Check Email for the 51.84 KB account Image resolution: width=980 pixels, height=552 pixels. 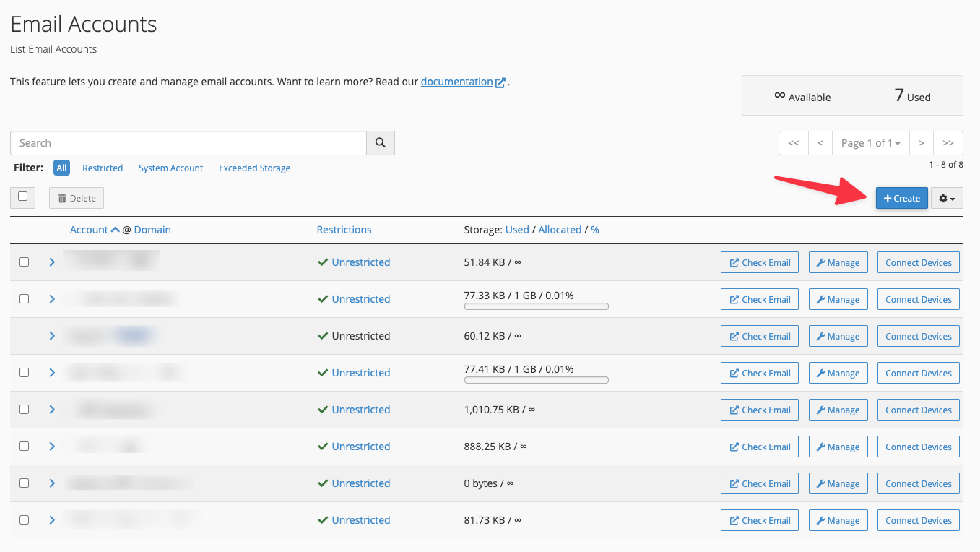759,262
